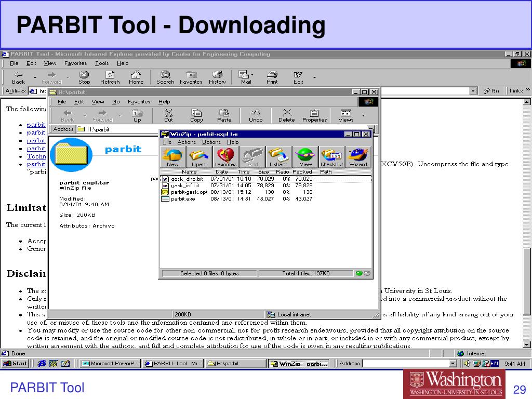Switch to H:\parbit taskbar button
The height and width of the screenshot is (399, 532).
coord(235,363)
